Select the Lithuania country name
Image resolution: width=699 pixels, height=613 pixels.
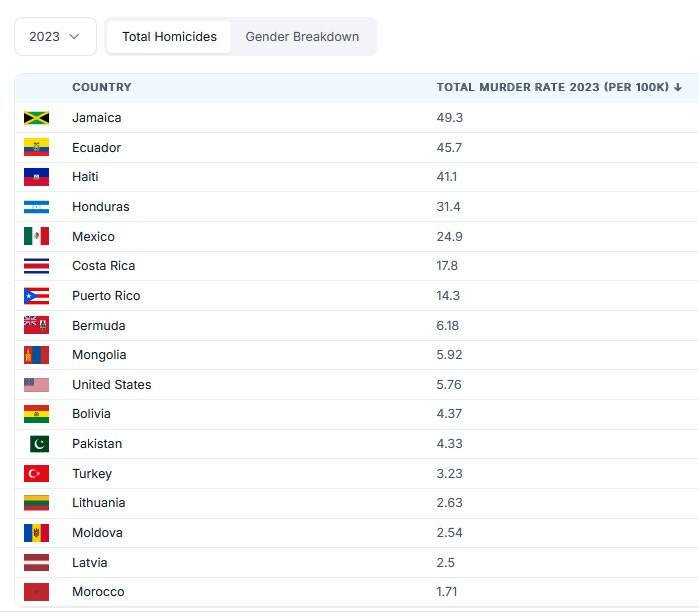pyautogui.click(x=99, y=503)
